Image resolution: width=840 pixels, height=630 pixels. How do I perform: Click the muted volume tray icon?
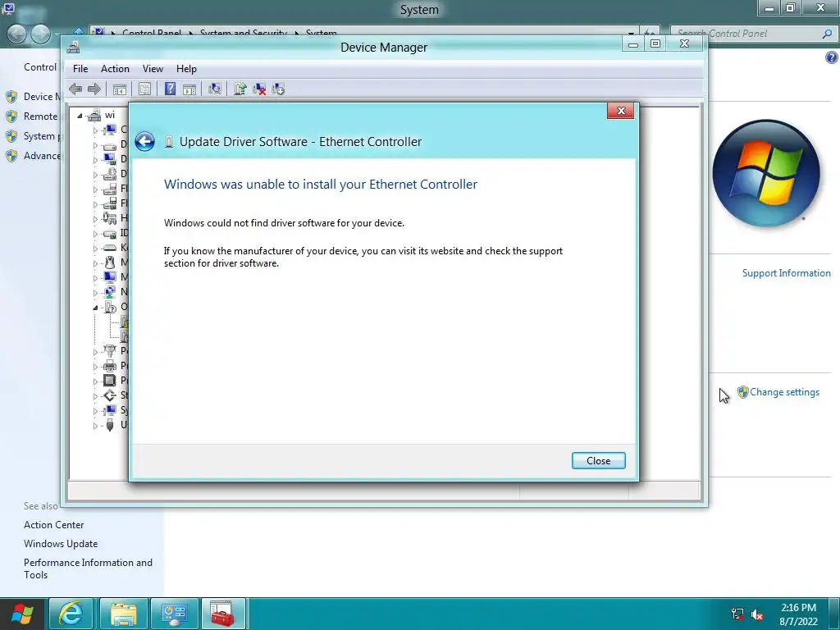click(757, 614)
